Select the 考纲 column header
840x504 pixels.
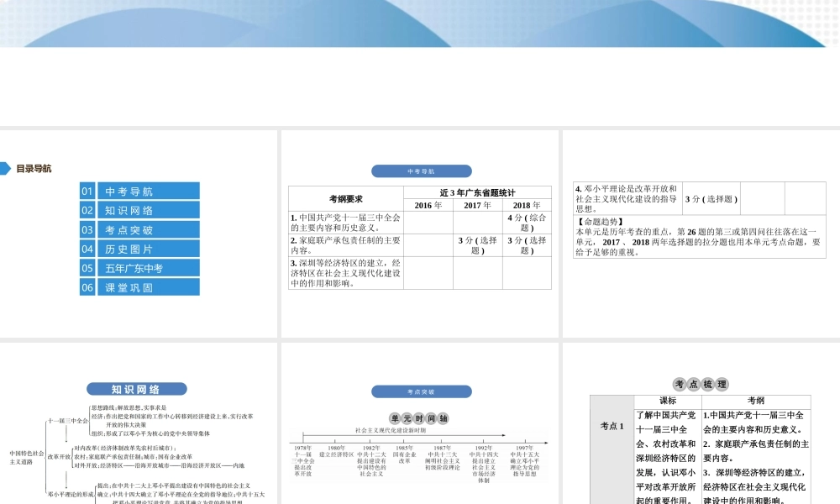[756, 401]
